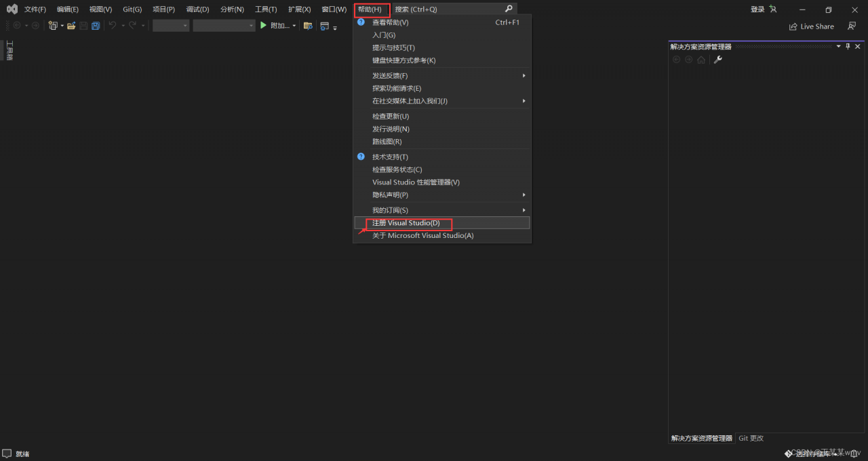868x461 pixels.
Task: Open the solution platform combo box
Action: (224, 26)
